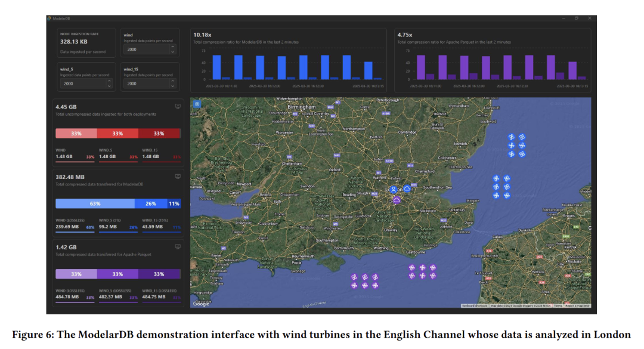The height and width of the screenshot is (349, 644).
Task: Click the blue cloud marker beside London
Action: pos(407,189)
